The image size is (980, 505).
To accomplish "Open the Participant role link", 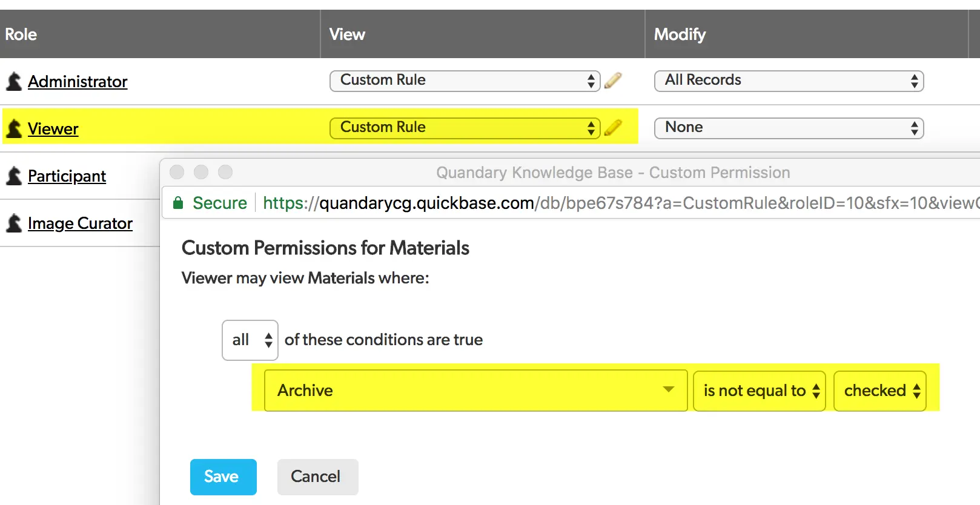I will pos(67,176).
